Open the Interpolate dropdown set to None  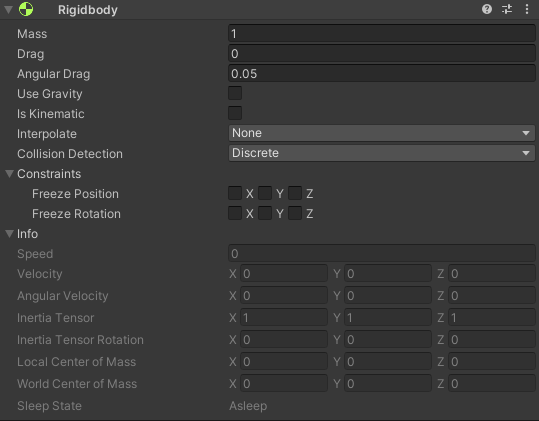(382, 133)
